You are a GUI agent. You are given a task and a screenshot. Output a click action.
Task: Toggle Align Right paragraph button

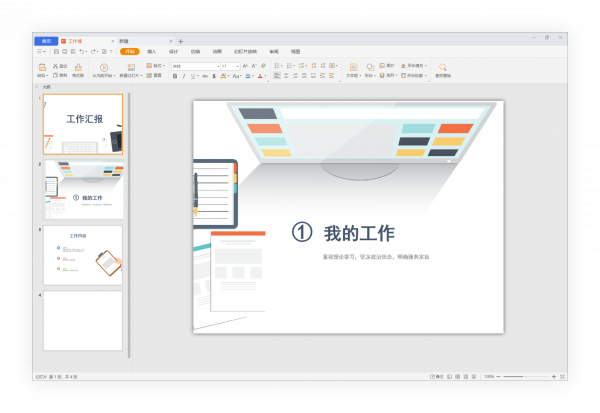click(295, 76)
